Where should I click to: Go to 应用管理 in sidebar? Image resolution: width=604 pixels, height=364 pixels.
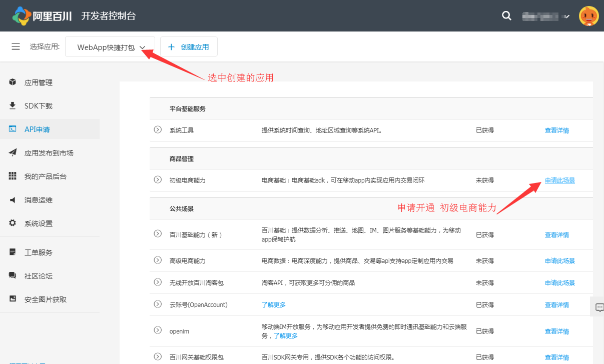click(x=39, y=82)
